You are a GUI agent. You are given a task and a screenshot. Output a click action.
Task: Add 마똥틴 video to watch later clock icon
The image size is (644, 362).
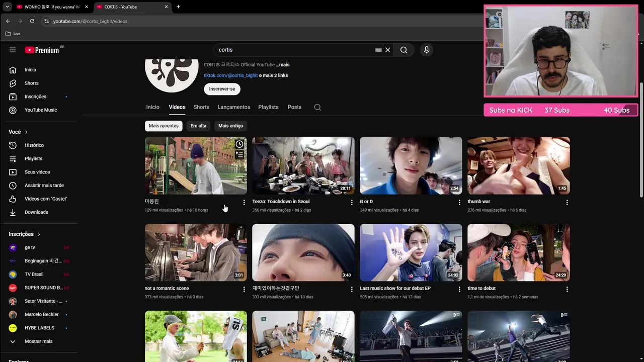coord(239,144)
